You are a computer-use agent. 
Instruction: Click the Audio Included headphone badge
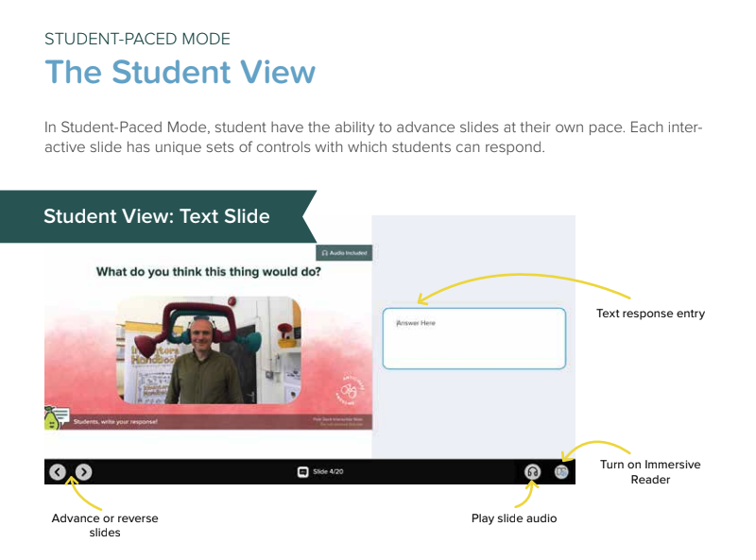[x=343, y=252]
